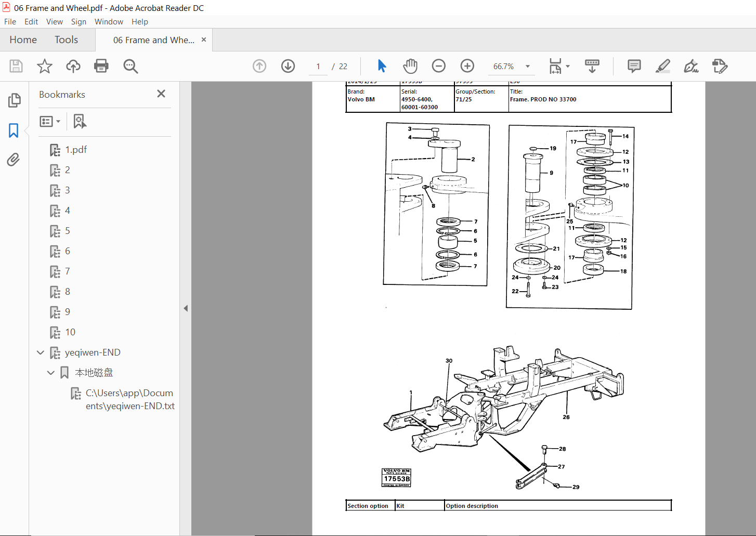Open the page thumbnails panel icon
This screenshot has height=536, width=756.
15,100
